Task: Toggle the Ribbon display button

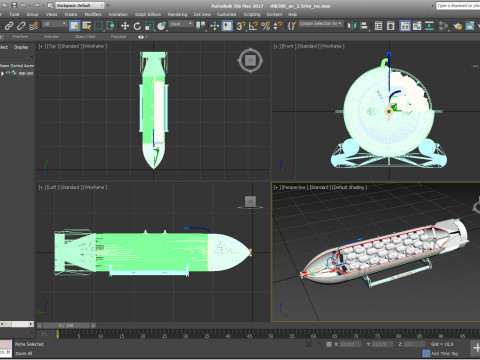Action: tap(405, 26)
